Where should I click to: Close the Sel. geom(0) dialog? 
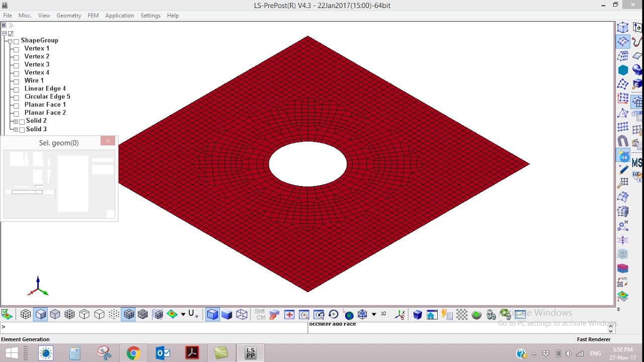point(108,141)
